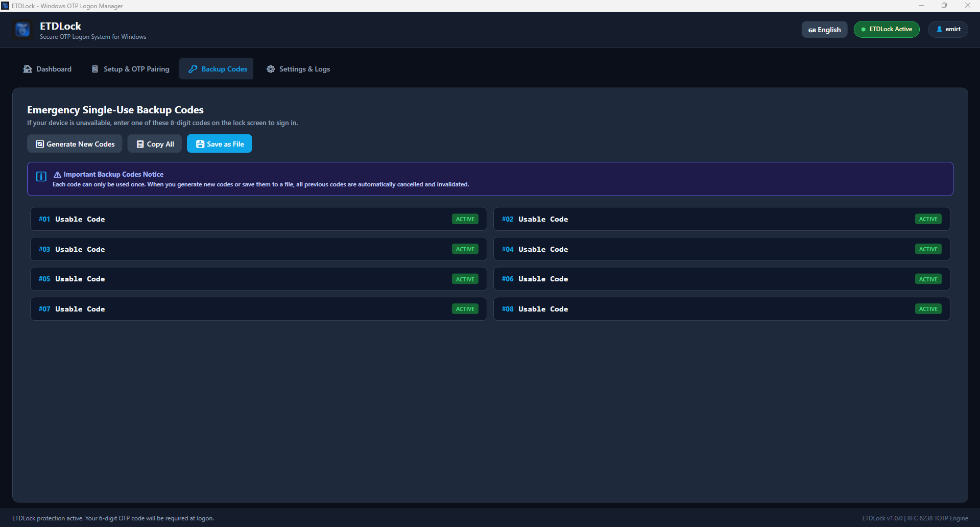The width and height of the screenshot is (980, 527).
Task: Click Save as File button
Action: tap(220, 144)
